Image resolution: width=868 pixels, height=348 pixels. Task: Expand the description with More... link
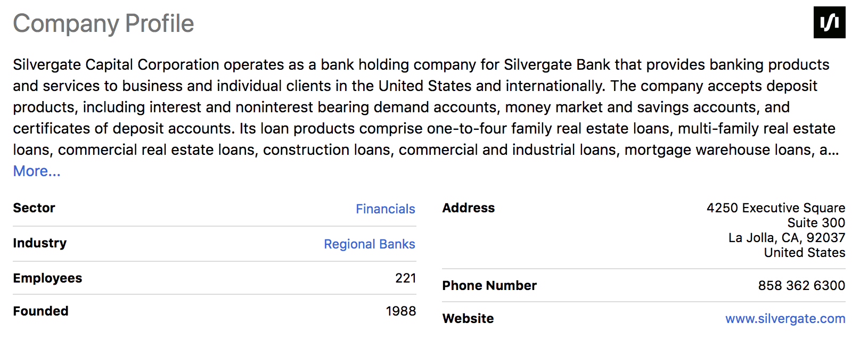pyautogui.click(x=37, y=171)
